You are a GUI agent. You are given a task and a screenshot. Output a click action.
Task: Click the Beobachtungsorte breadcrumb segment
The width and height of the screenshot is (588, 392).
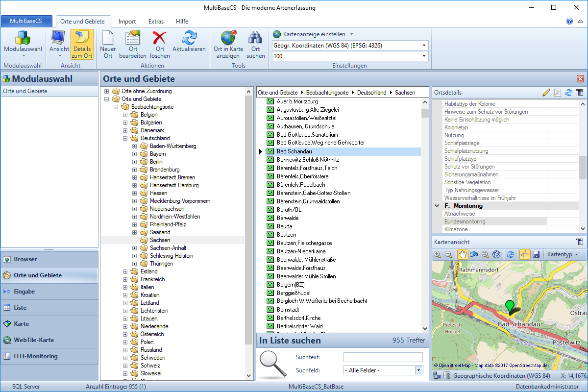click(327, 92)
